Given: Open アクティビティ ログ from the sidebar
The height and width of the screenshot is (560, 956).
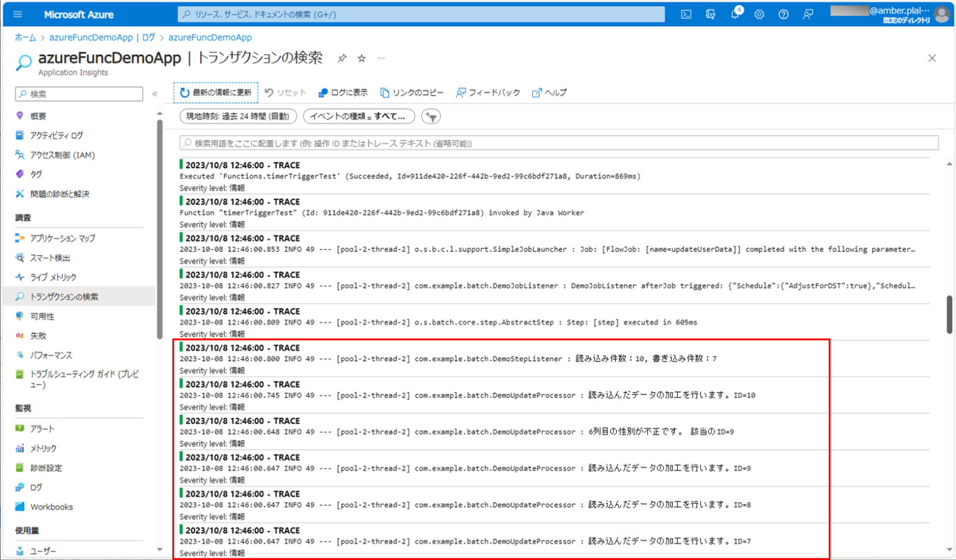Looking at the screenshot, I should pos(56,135).
